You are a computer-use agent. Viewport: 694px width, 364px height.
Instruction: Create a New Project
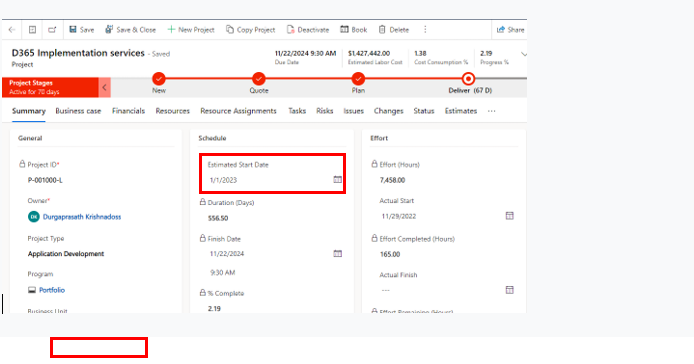click(191, 30)
